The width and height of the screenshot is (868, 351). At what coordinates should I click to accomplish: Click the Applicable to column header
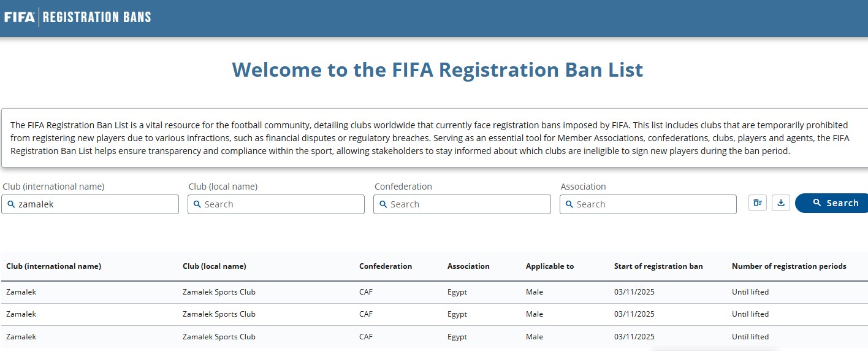[550, 266]
